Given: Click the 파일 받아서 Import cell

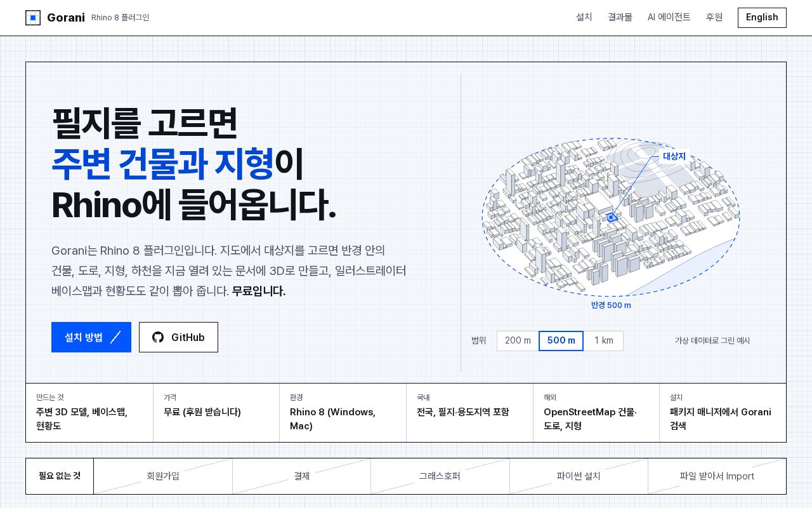Looking at the screenshot, I should (717, 476).
